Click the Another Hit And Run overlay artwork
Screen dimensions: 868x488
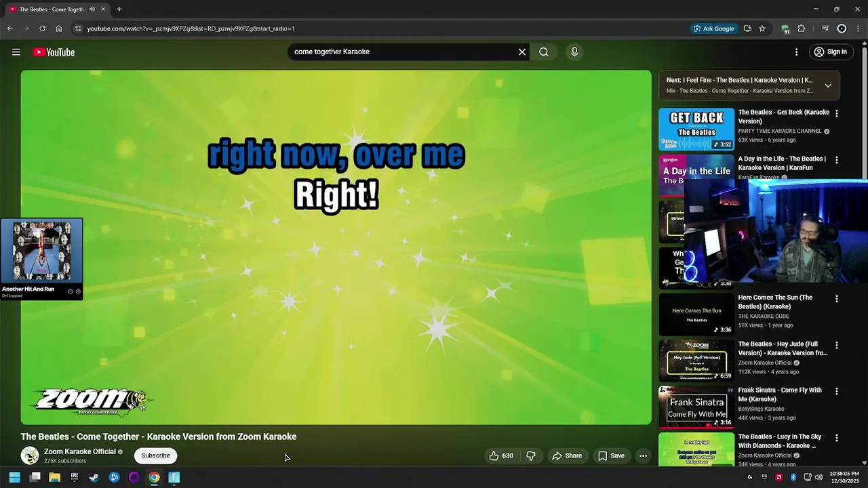[41, 251]
